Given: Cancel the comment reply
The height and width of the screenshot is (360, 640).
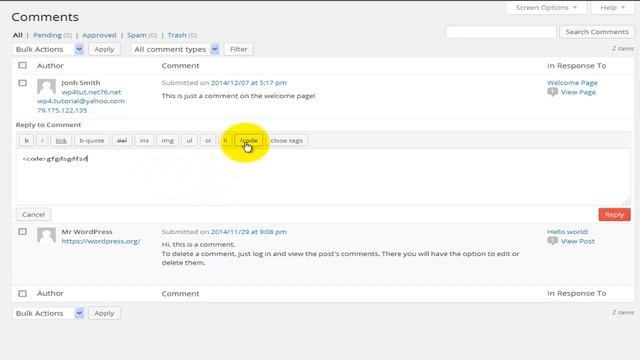Looking at the screenshot, I should (33, 214).
